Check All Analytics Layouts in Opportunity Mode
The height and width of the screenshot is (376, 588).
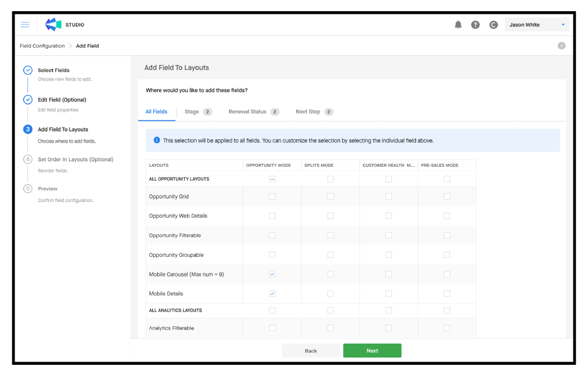(x=272, y=310)
